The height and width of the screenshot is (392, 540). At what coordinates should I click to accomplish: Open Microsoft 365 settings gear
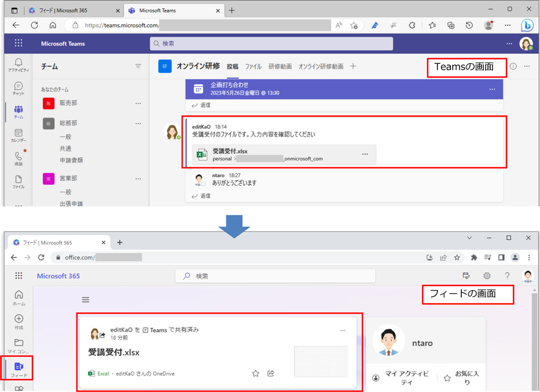487,275
